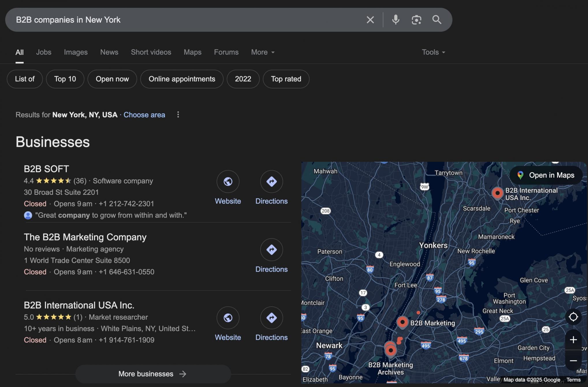Open B2B SOFT website globe icon
This screenshot has height=387, width=588.
coord(228,182)
